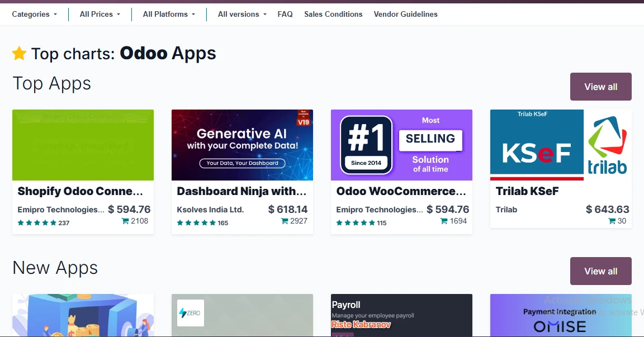Click View all next to New Apps

[600, 271]
